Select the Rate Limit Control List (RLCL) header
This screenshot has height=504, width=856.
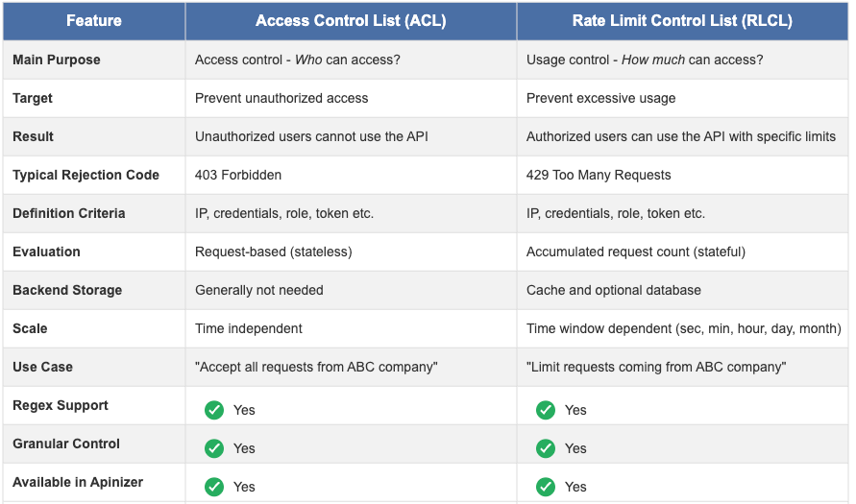pos(682,20)
